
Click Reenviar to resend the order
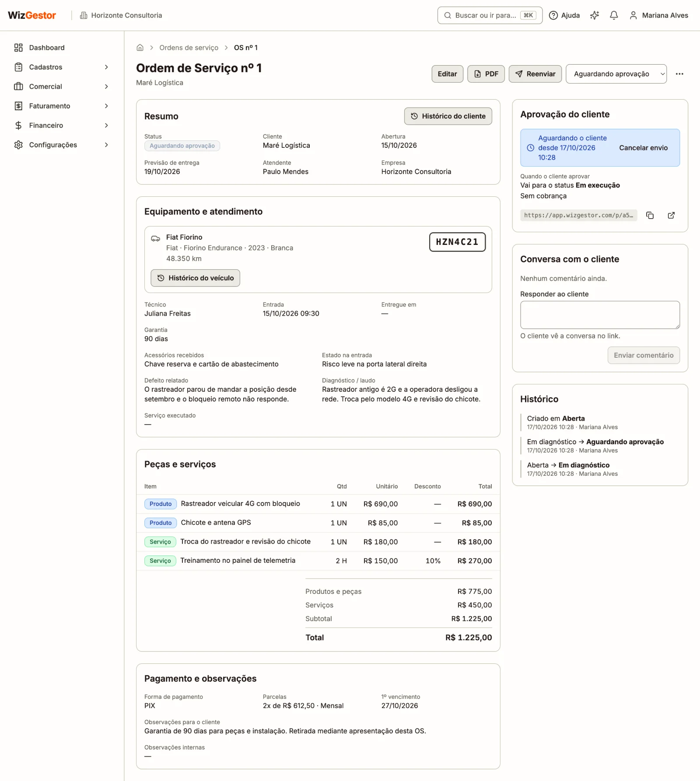point(535,74)
